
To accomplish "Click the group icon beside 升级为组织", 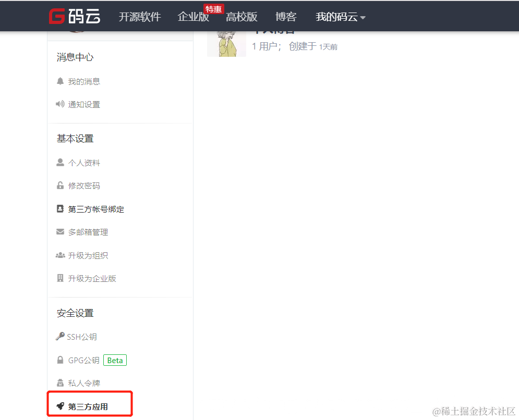I will coord(60,255).
